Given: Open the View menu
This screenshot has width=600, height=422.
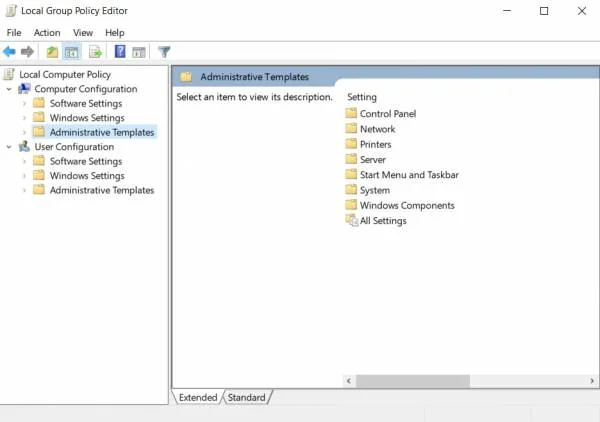Looking at the screenshot, I should click(x=83, y=33).
